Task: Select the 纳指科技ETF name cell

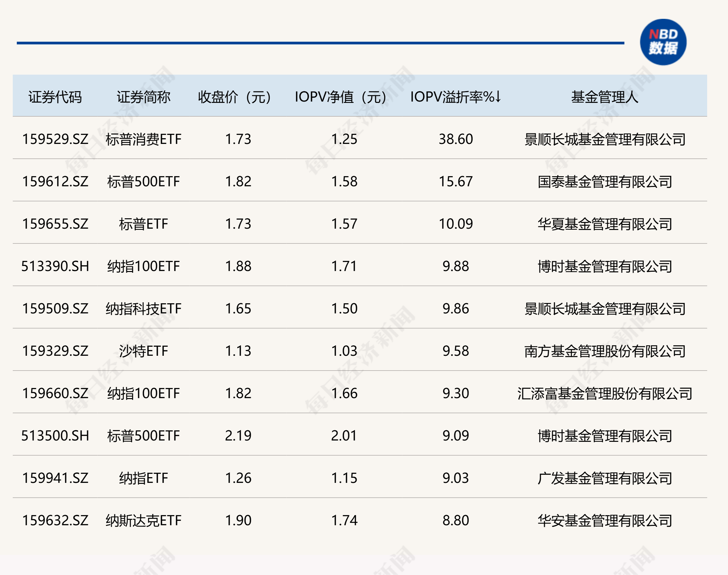Action: click(x=144, y=309)
